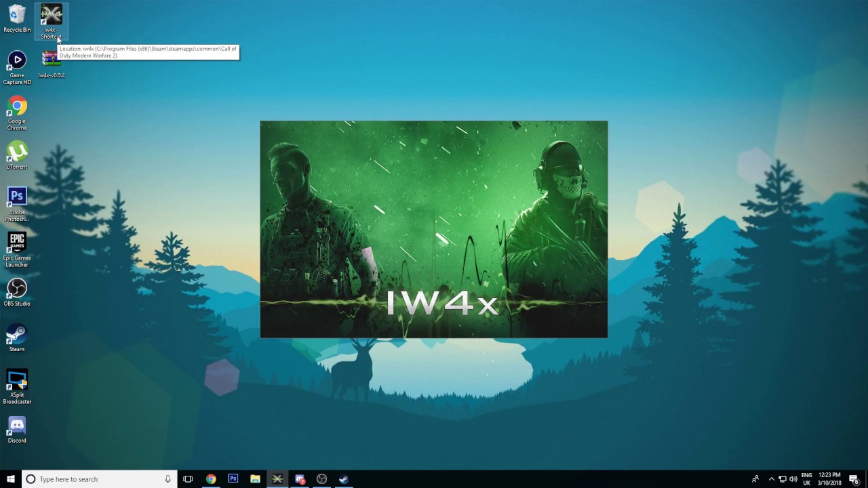
Task: Select the Adobe Photoshop desktop icon
Action: coord(17,204)
